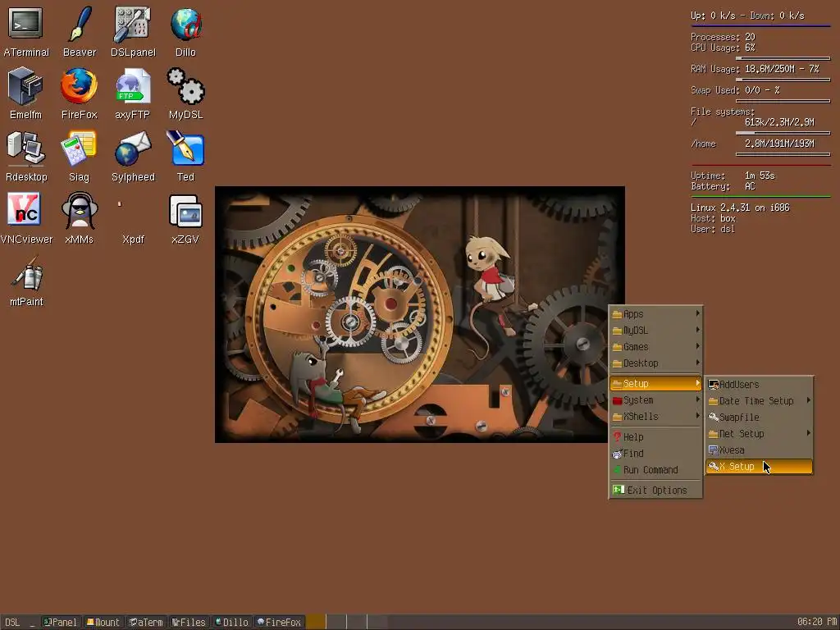Open Help from the menu

[655, 437]
